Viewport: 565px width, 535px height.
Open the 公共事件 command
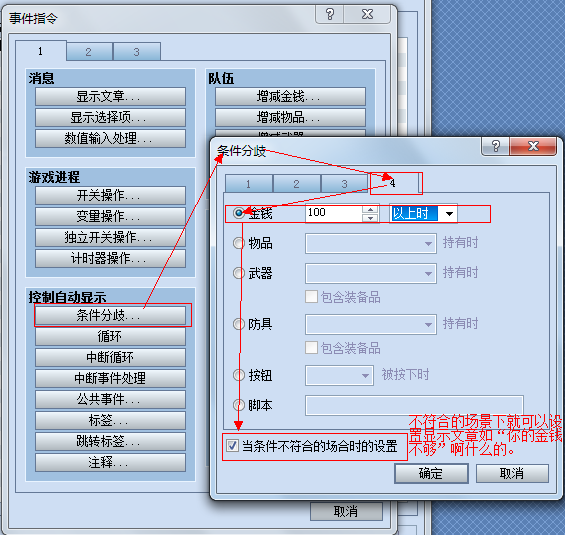click(110, 399)
